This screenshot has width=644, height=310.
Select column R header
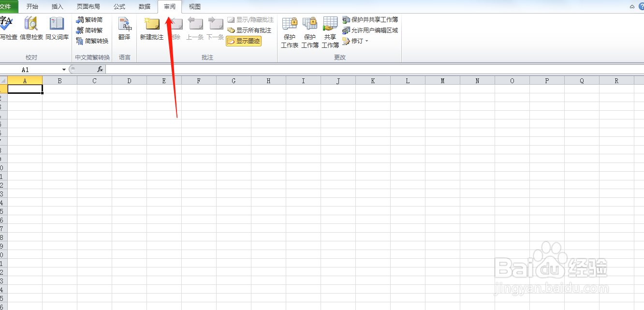click(616, 81)
